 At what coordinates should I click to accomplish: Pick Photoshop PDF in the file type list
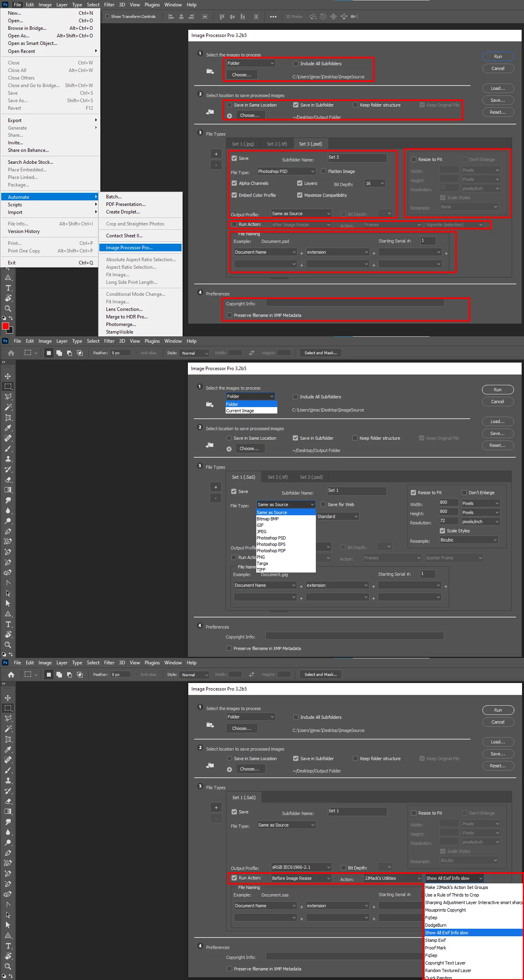(286, 551)
